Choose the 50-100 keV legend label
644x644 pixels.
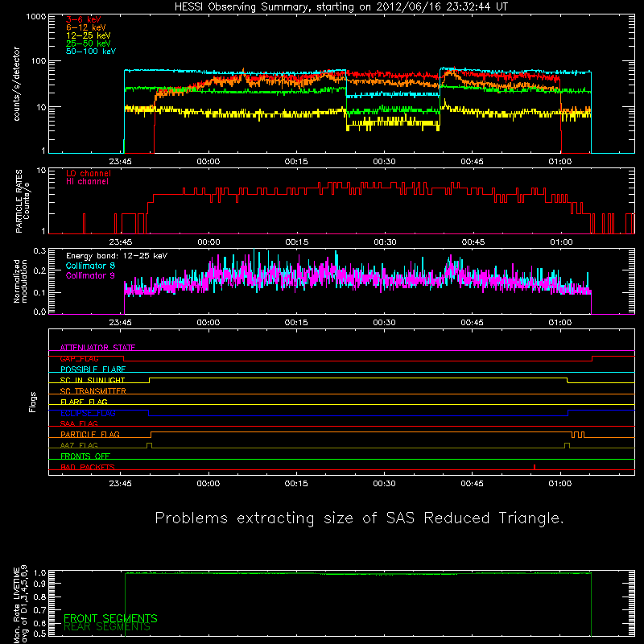click(x=91, y=52)
